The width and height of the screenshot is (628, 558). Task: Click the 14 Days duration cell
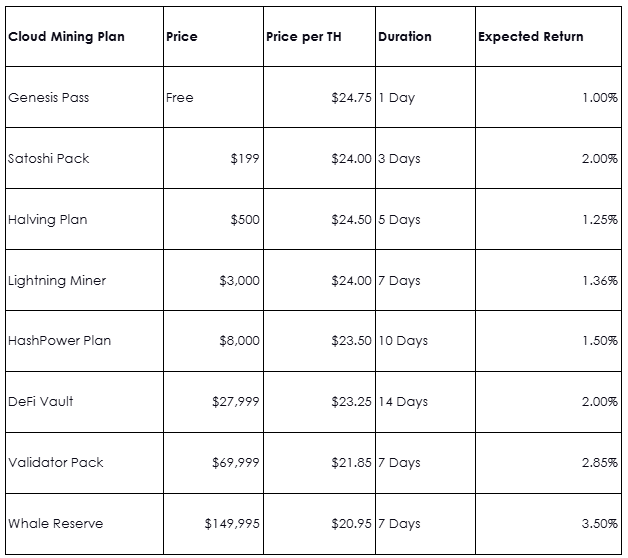click(403, 402)
